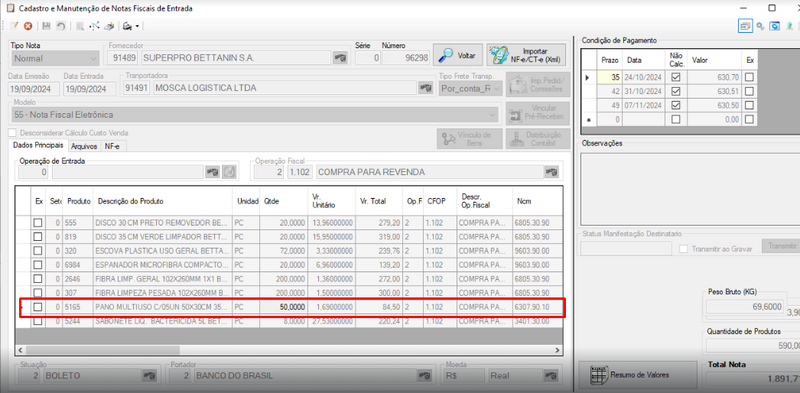Switch to the Dados Principais tab
Screen dimensions: 800x393
pyautogui.click(x=38, y=145)
